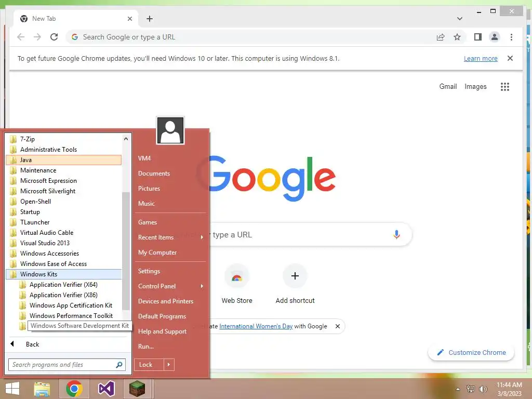This screenshot has width=532, height=399.
Task: Follow the Learn more link
Action: click(x=481, y=58)
